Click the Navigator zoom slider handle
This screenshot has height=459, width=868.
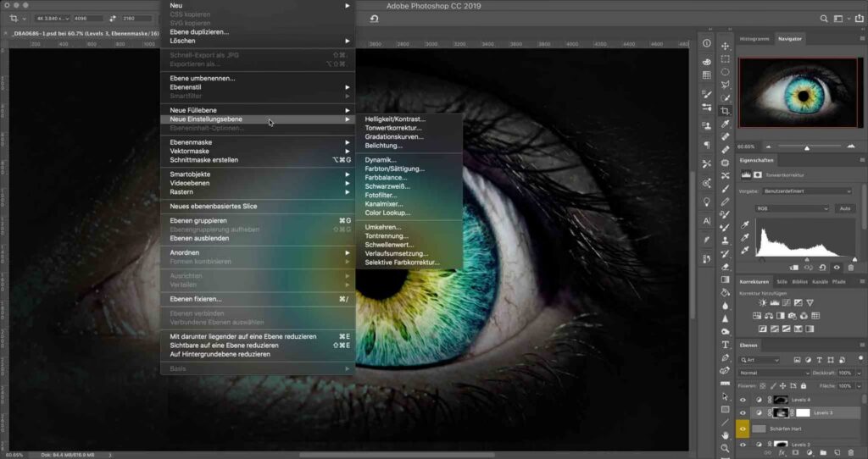coord(807,147)
